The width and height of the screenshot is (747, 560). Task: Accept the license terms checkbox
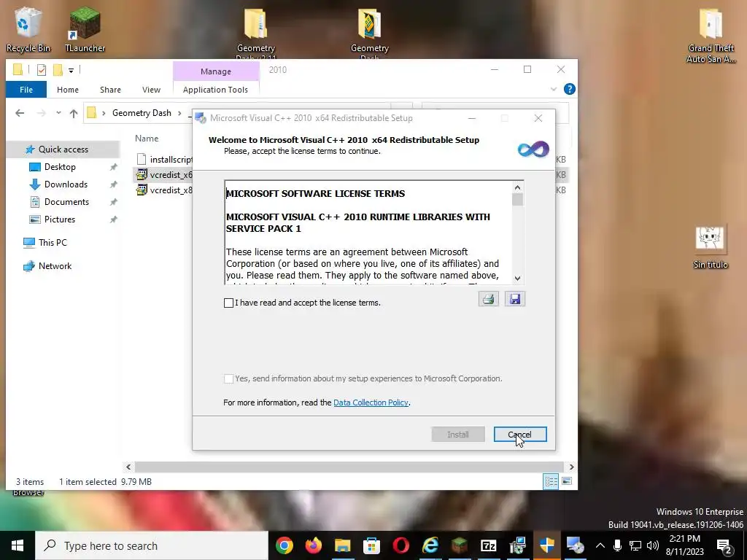228,303
